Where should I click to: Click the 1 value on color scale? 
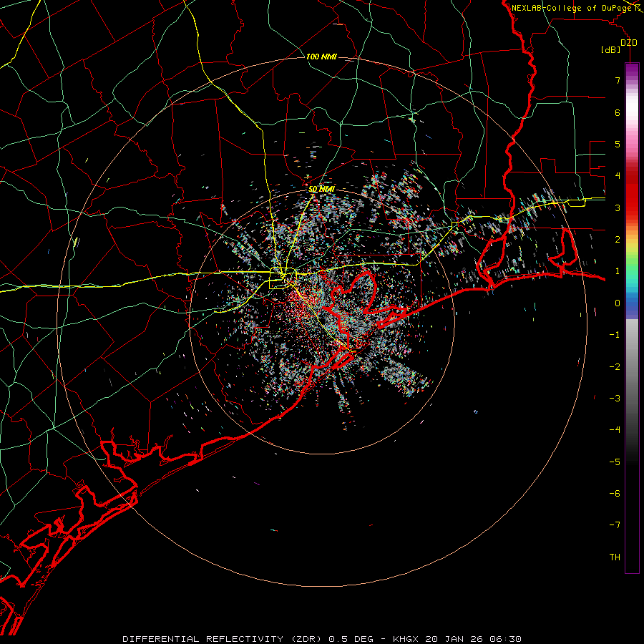coord(618,271)
